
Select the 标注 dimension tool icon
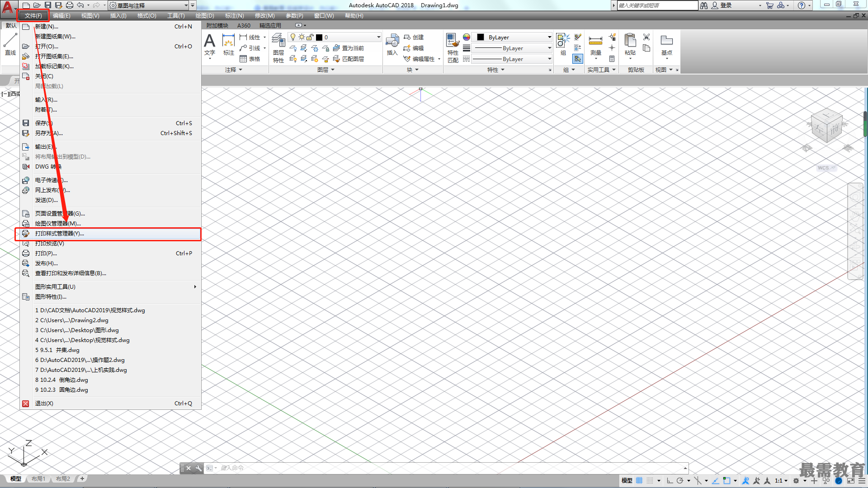coord(229,45)
